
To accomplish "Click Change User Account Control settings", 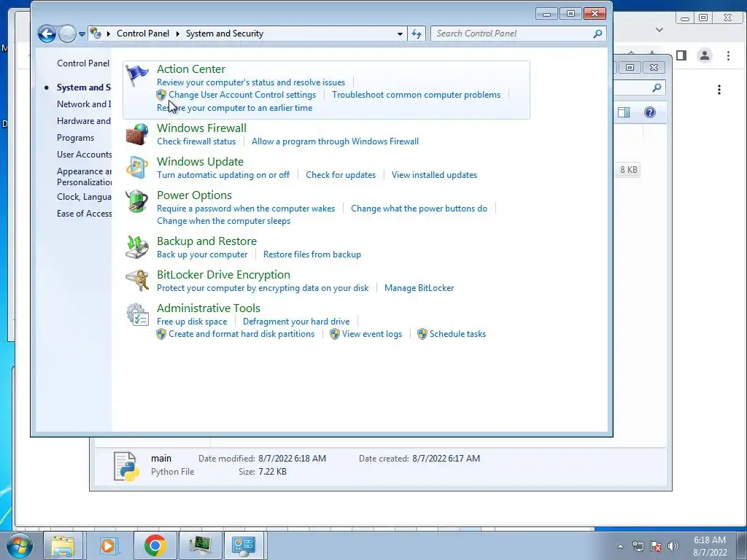I will [242, 95].
